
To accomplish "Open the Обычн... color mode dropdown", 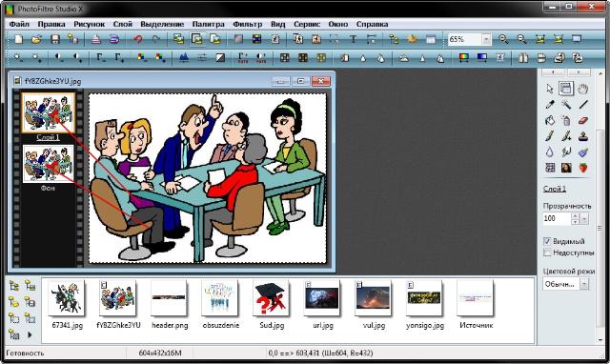I will 584,284.
